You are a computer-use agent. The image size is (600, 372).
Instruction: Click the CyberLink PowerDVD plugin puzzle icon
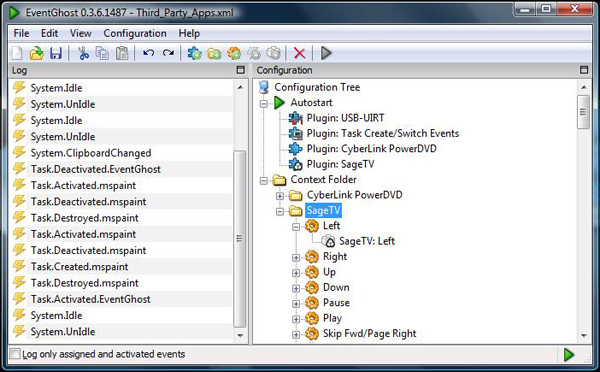point(295,148)
